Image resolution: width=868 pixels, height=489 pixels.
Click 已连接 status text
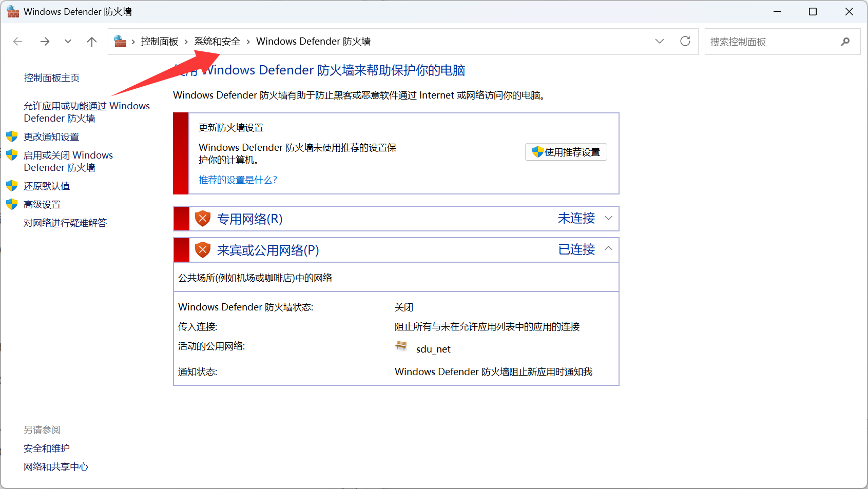coord(576,250)
